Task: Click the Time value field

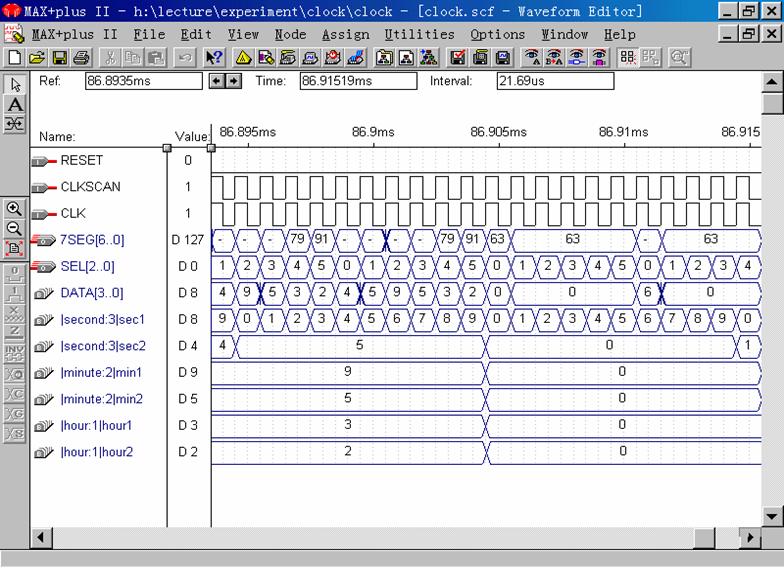Action: pos(358,81)
